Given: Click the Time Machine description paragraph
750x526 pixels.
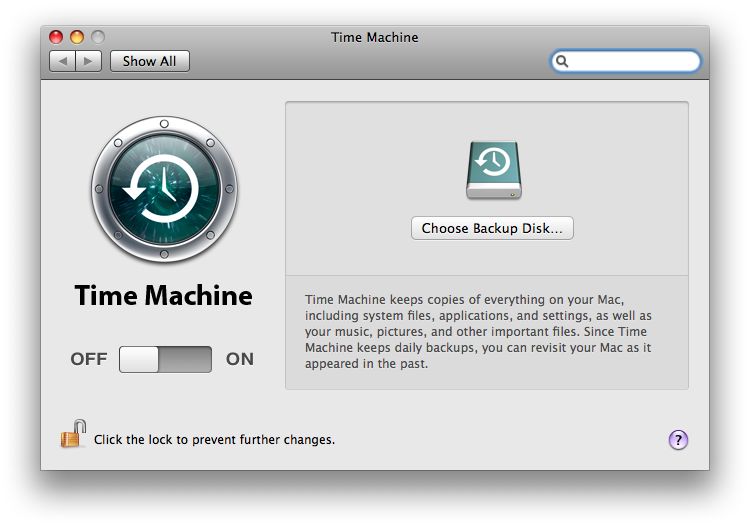Looking at the screenshot, I should click(x=478, y=331).
